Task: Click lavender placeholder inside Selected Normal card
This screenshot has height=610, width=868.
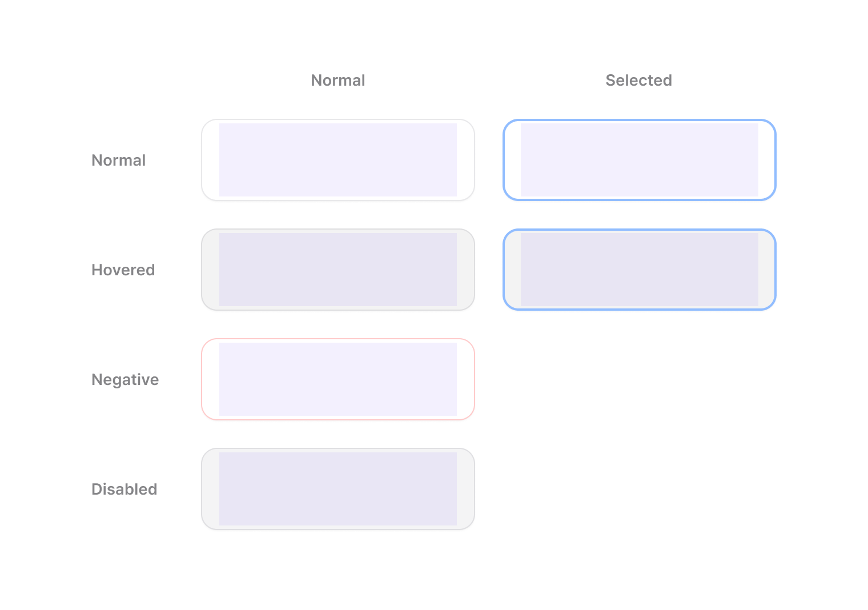Action: click(639, 160)
